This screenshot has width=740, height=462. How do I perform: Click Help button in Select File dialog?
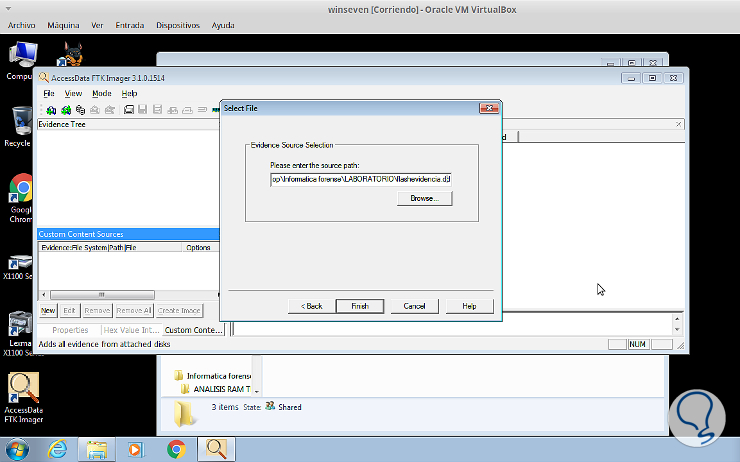click(x=469, y=306)
